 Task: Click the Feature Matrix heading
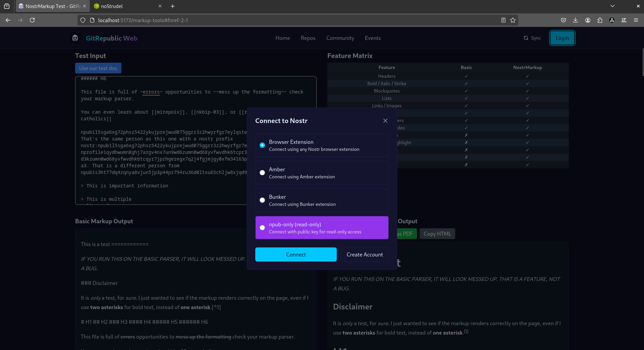pyautogui.click(x=350, y=56)
